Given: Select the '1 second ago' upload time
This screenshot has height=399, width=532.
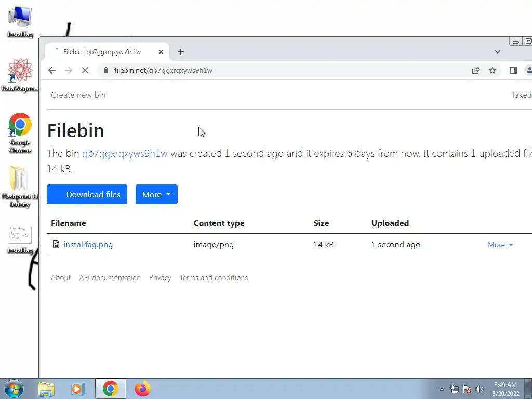Looking at the screenshot, I should coord(395,245).
